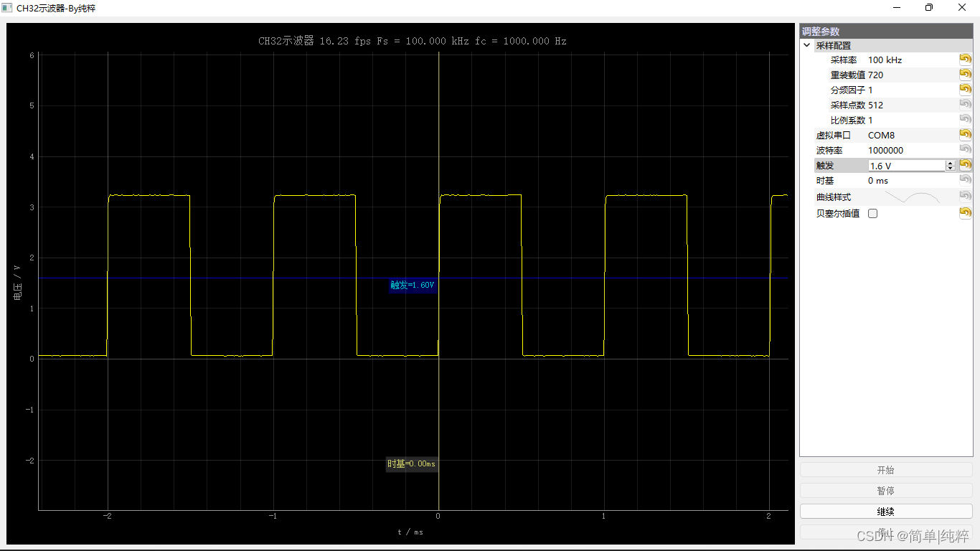980x551 pixels.
Task: Select the 重装载值 row label
Action: click(848, 75)
